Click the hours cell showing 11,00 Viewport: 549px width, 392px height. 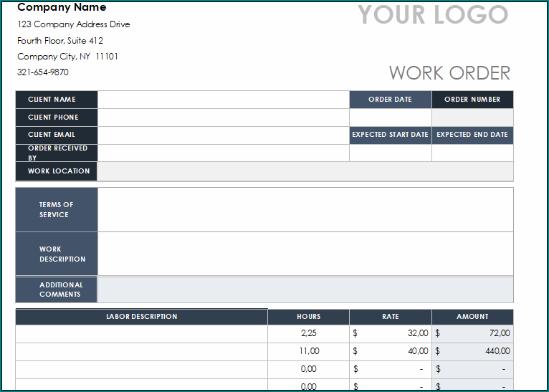(x=308, y=352)
